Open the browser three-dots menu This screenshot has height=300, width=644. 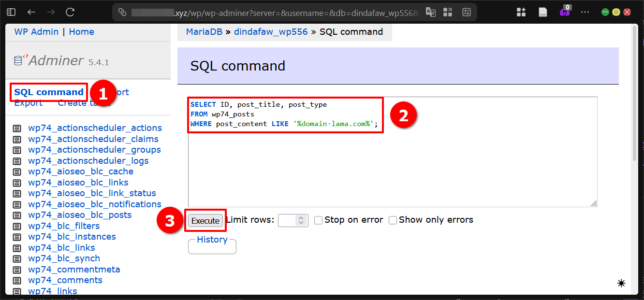click(585, 12)
